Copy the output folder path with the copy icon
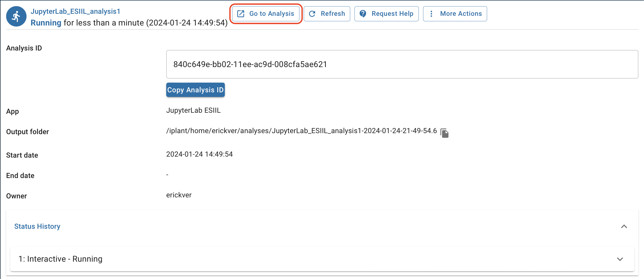 click(444, 133)
